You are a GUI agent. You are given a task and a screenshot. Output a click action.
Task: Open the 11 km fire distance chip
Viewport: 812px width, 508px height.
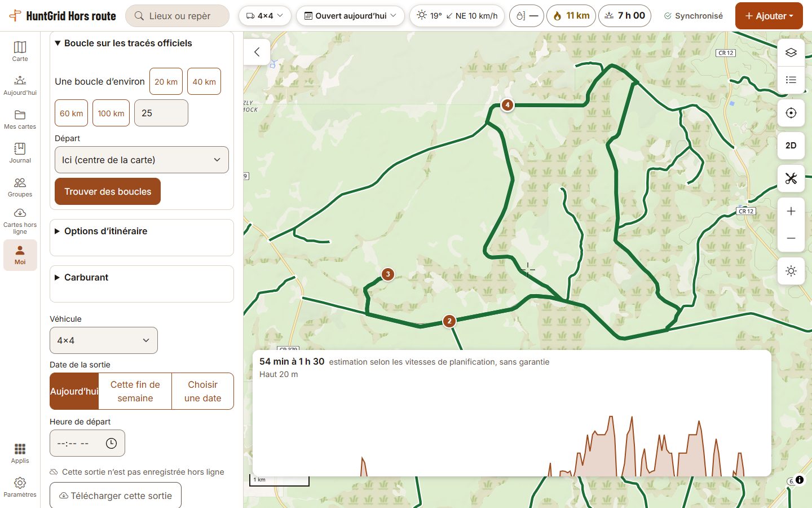tap(572, 16)
